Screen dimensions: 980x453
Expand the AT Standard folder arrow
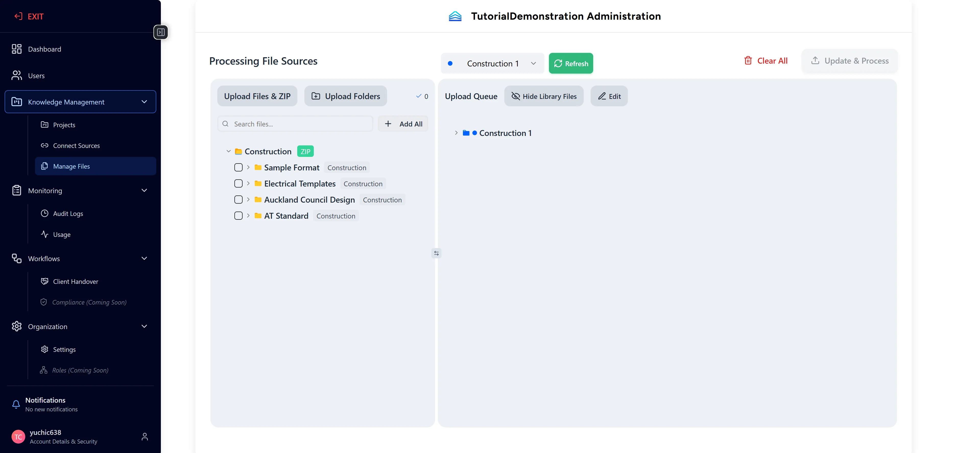[248, 215]
